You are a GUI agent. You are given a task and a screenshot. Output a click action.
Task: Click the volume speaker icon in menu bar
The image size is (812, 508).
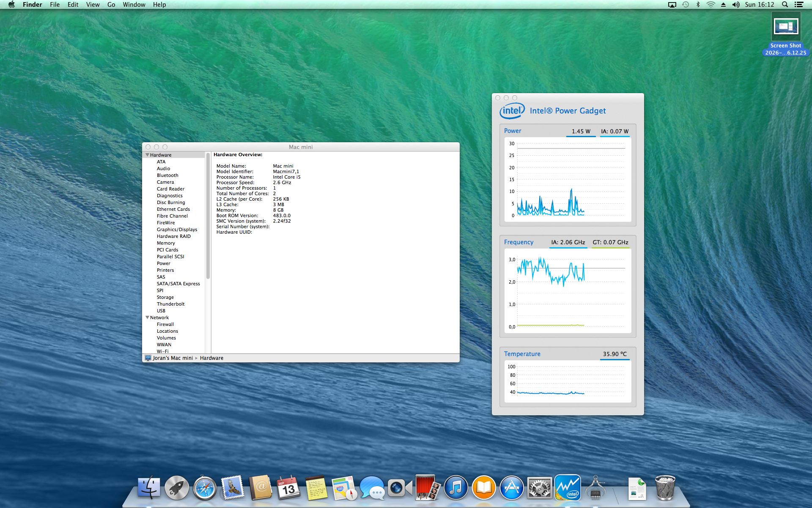click(736, 5)
